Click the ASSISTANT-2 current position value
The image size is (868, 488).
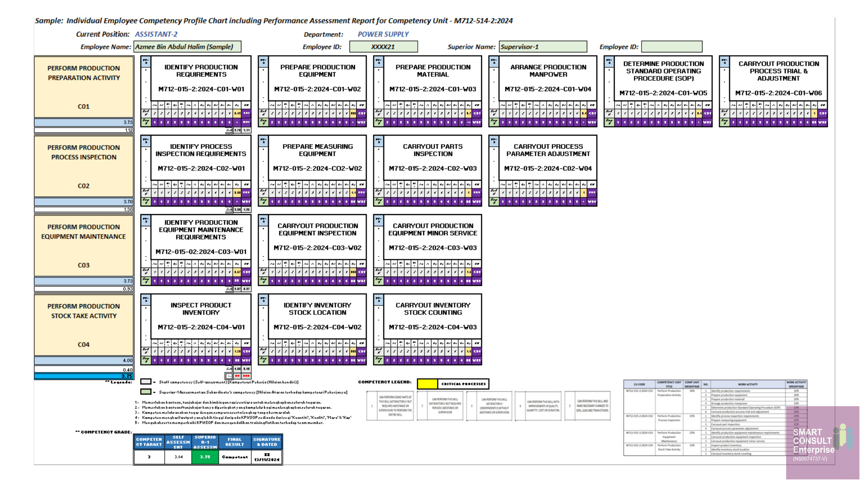156,34
